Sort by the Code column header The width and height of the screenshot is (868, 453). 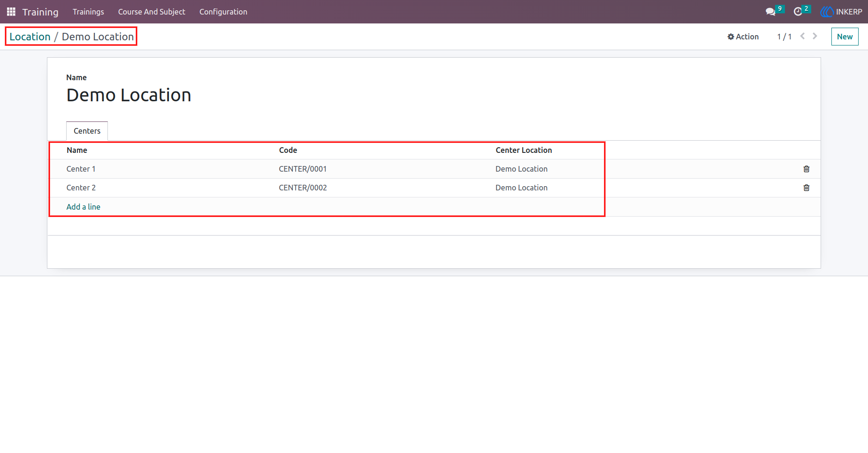click(288, 150)
